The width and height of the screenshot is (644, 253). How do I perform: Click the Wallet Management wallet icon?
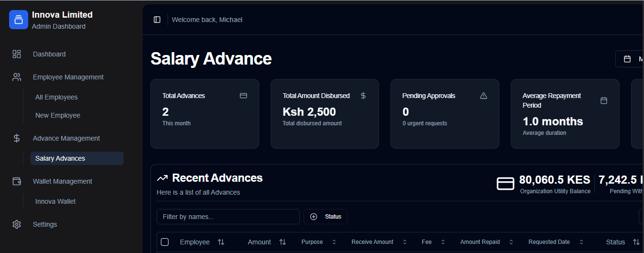click(x=17, y=181)
